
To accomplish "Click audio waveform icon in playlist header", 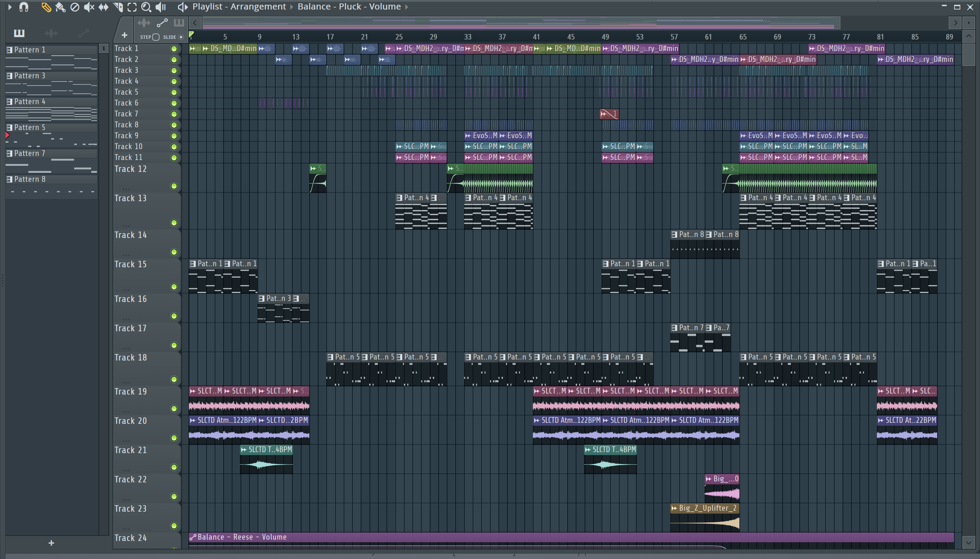I will [x=144, y=23].
